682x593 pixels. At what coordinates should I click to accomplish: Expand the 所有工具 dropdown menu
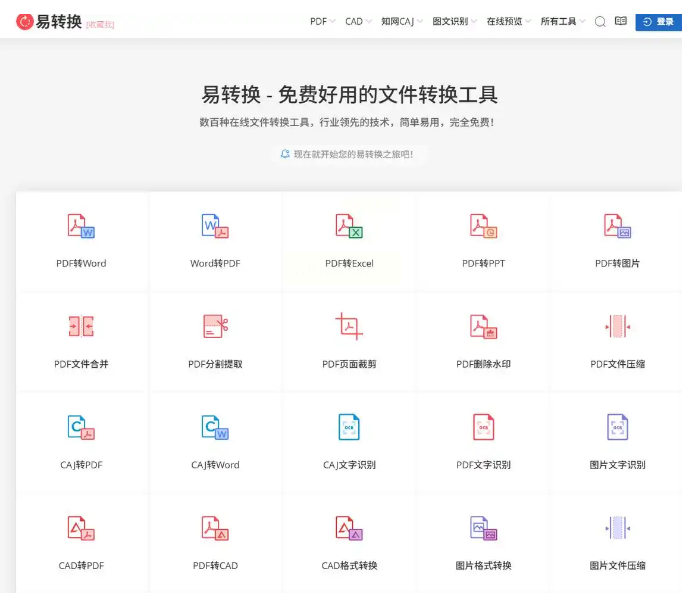[563, 21]
